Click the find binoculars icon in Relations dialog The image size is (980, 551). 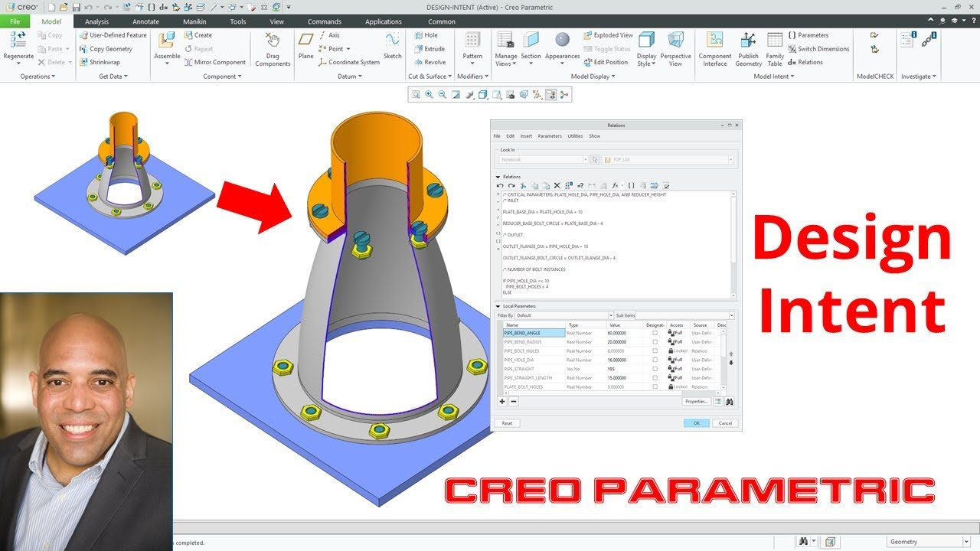tap(730, 401)
